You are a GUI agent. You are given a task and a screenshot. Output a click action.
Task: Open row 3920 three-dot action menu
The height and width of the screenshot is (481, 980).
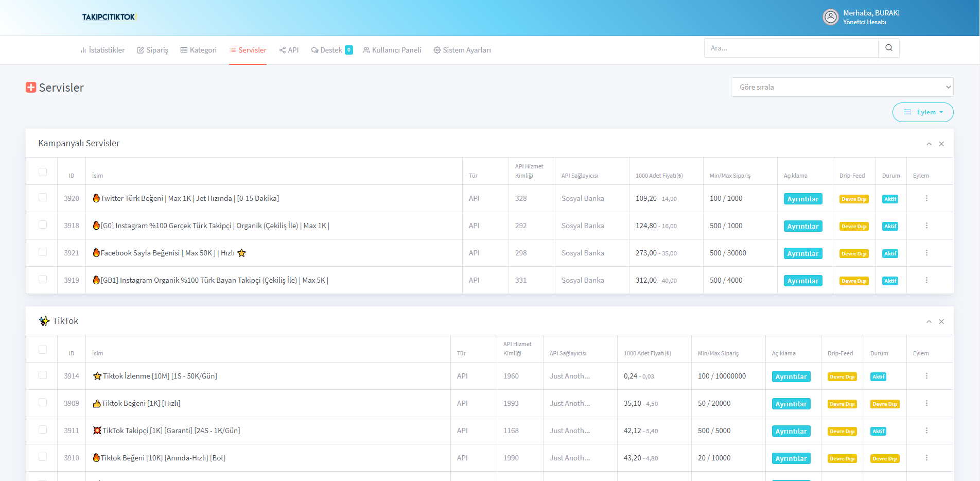(x=926, y=198)
